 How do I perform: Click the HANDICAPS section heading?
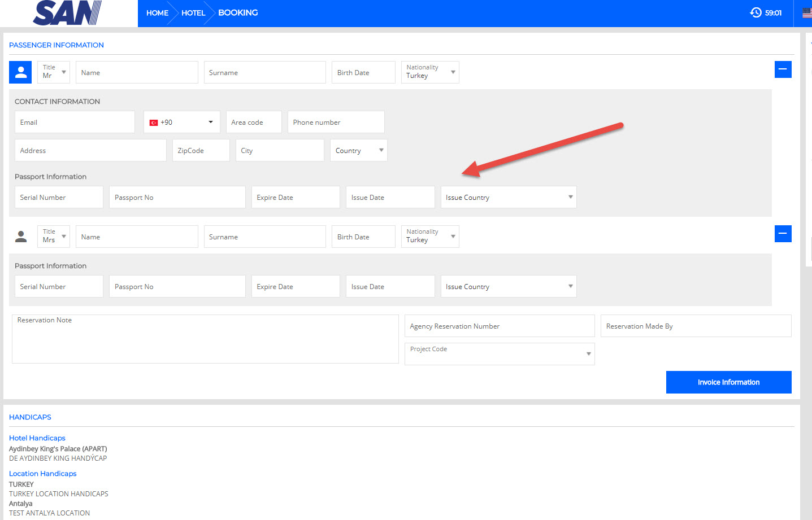[30, 417]
